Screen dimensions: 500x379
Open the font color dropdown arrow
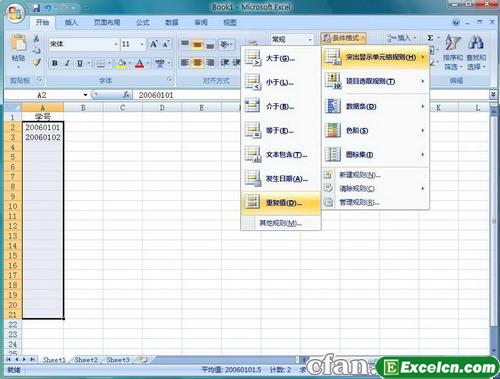pyautogui.click(x=148, y=63)
